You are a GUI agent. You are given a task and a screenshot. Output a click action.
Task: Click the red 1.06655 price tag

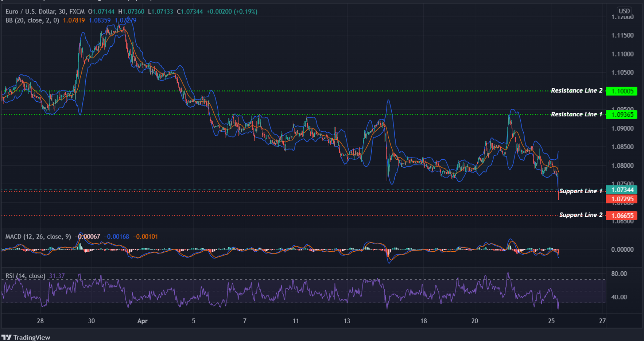[x=621, y=216]
